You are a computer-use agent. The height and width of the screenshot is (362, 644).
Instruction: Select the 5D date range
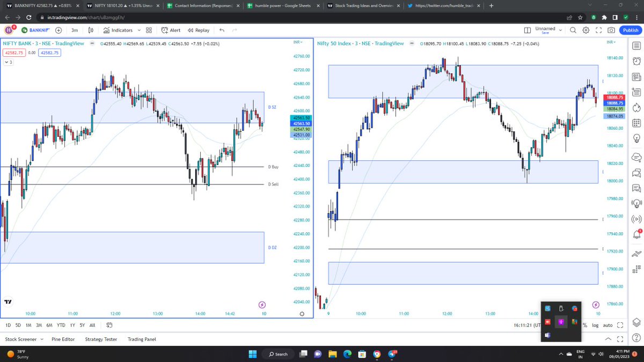(18, 325)
